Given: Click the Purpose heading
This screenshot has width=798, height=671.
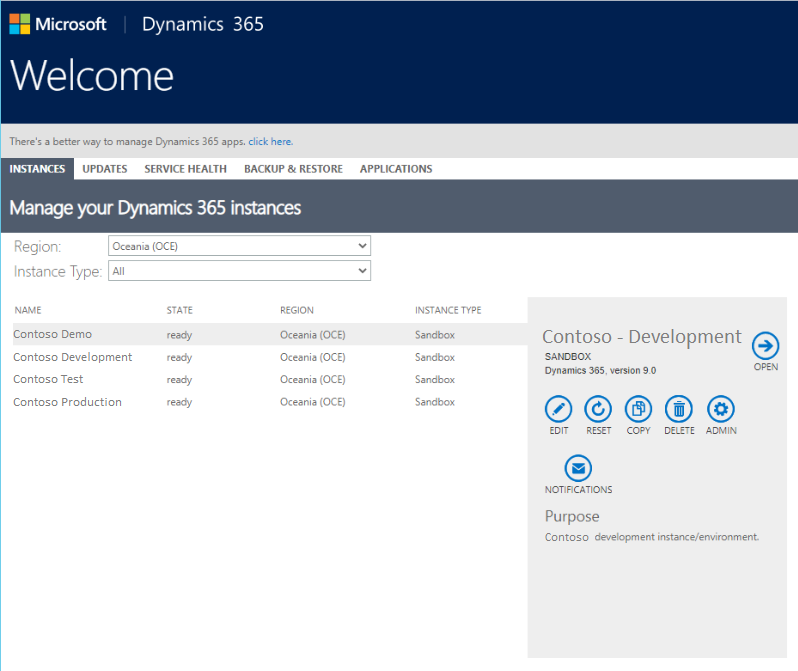Looking at the screenshot, I should coord(572,516).
